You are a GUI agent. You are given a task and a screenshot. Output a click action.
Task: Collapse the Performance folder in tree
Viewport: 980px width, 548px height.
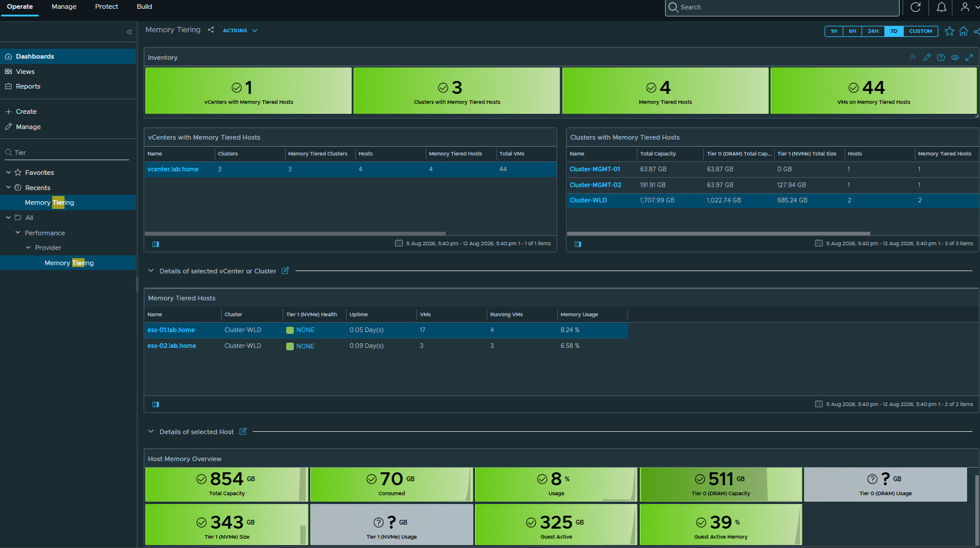coord(18,233)
